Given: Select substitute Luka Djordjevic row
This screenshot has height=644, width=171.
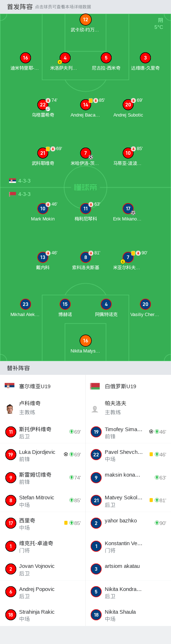Looking at the screenshot, I should tap(43, 455).
